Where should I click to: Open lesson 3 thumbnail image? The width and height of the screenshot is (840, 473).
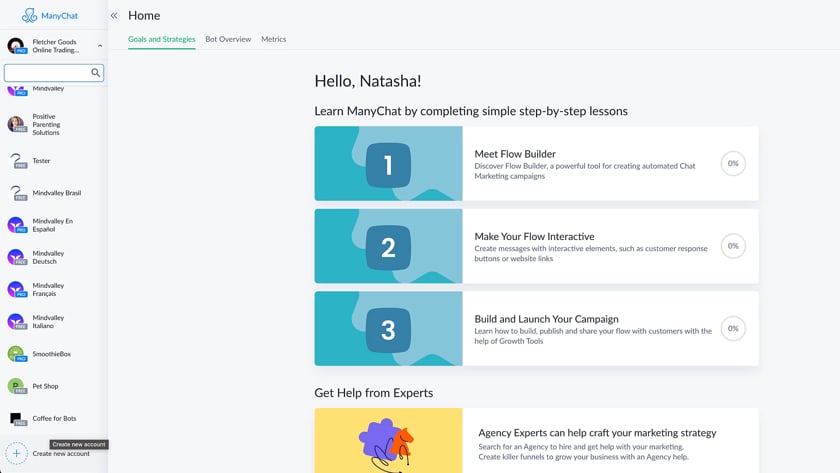(388, 328)
